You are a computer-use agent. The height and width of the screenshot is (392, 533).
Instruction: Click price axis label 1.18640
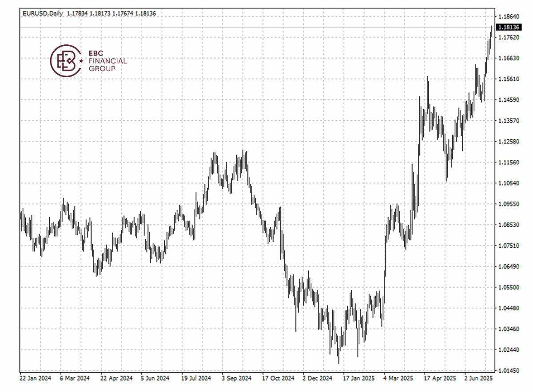(x=509, y=17)
